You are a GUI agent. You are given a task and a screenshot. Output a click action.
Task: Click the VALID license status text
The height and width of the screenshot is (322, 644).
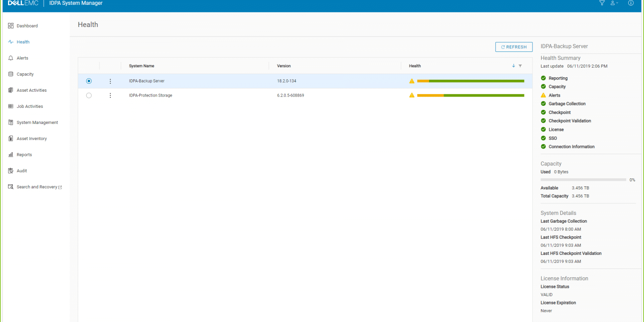(x=546, y=295)
